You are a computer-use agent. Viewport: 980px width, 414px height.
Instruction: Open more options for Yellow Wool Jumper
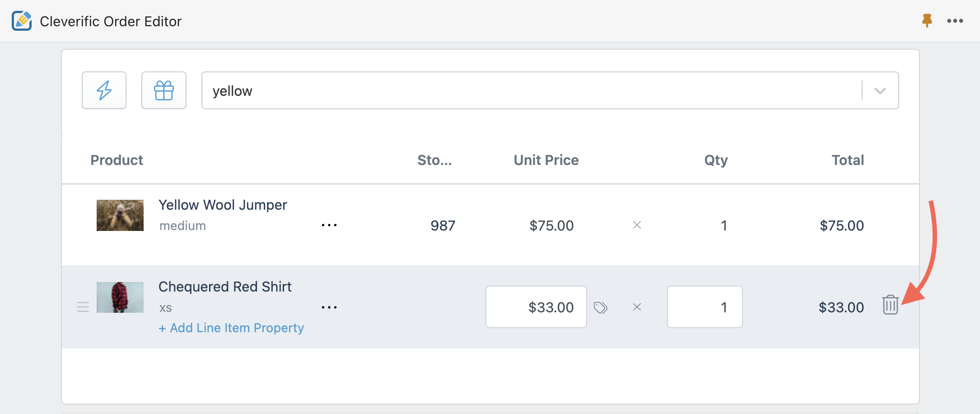(329, 225)
